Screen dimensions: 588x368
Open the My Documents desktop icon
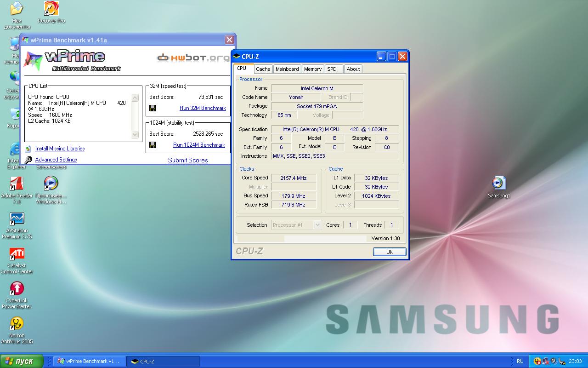pos(17,15)
